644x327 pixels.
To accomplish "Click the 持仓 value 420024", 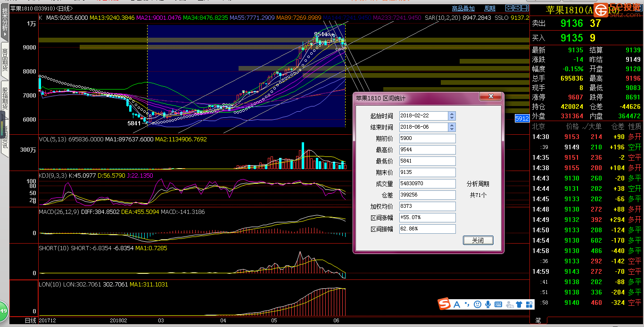I will point(571,106).
